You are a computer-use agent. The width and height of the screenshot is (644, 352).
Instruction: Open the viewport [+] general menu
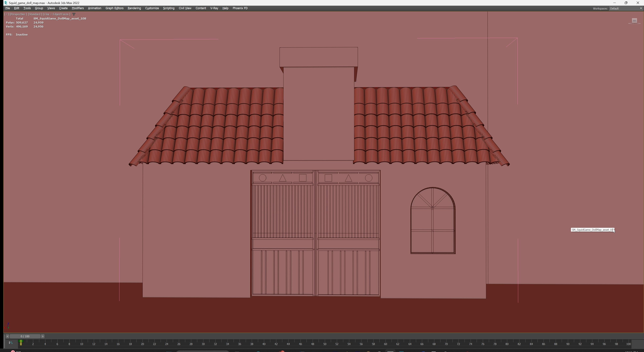pyautogui.click(x=7, y=14)
